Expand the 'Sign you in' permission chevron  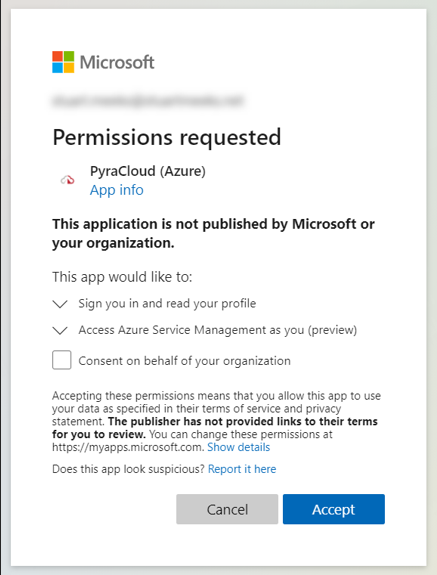coord(60,304)
